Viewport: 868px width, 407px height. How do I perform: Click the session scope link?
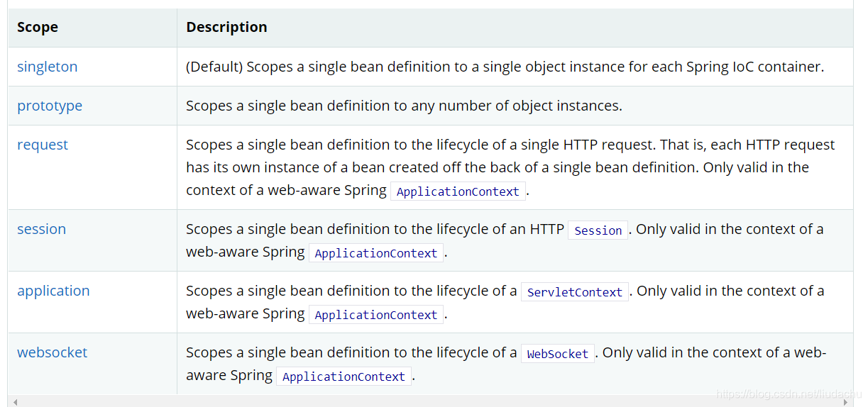point(41,229)
